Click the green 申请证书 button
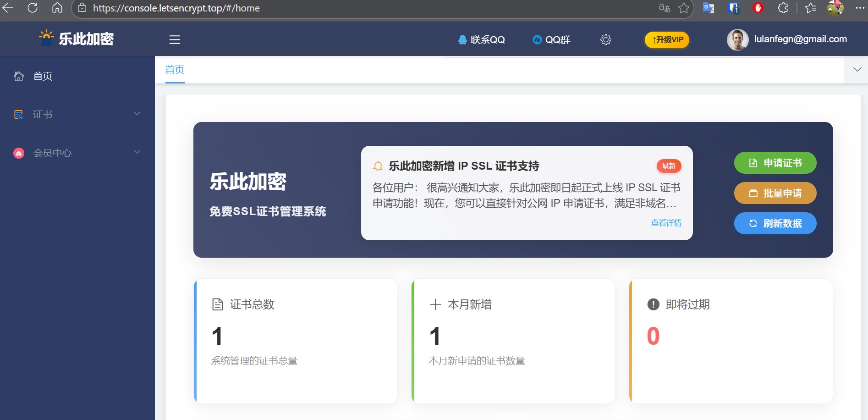Image resolution: width=868 pixels, height=420 pixels. (x=775, y=163)
